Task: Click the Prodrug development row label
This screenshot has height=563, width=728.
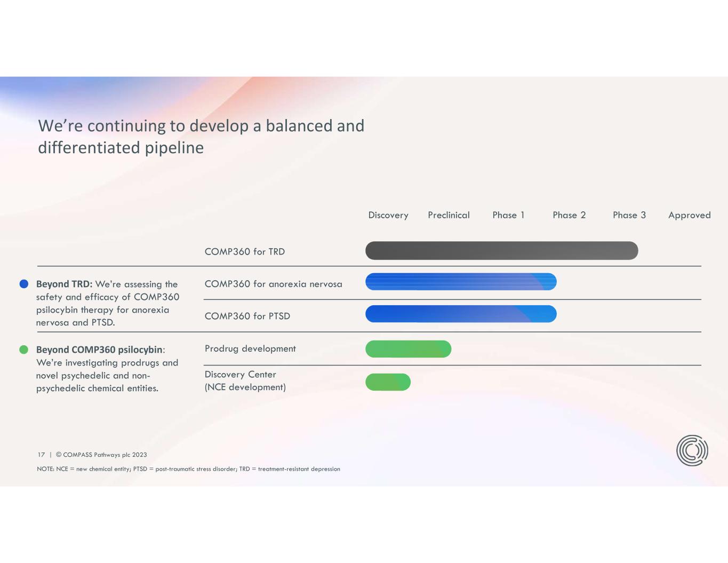Action: [x=250, y=348]
